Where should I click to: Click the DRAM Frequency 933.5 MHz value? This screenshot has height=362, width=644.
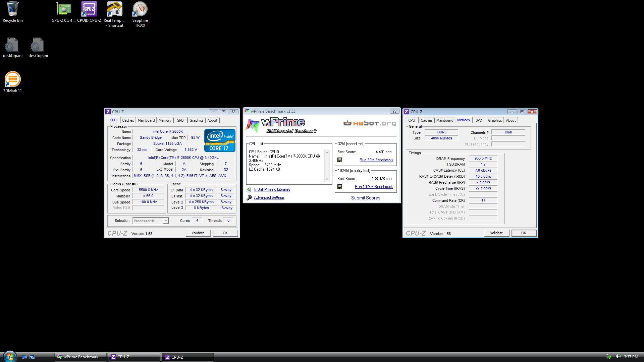click(483, 159)
